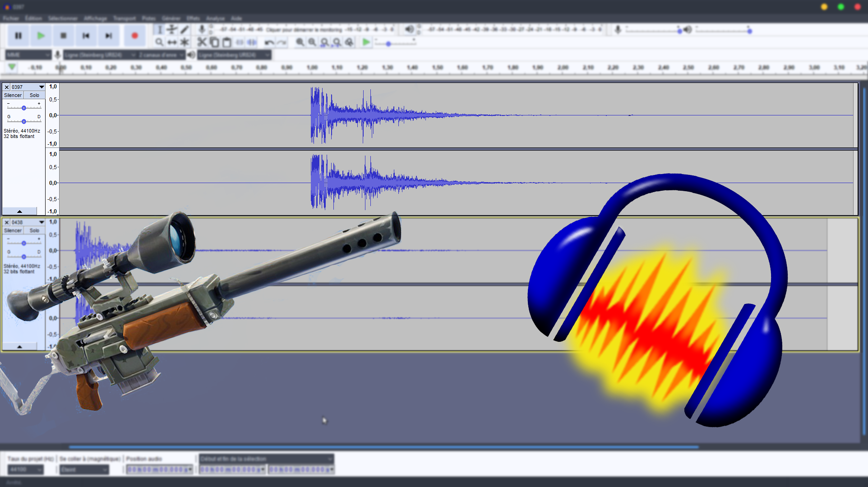868x487 pixels.
Task: Open the Sélectionner menu
Action: [63, 18]
